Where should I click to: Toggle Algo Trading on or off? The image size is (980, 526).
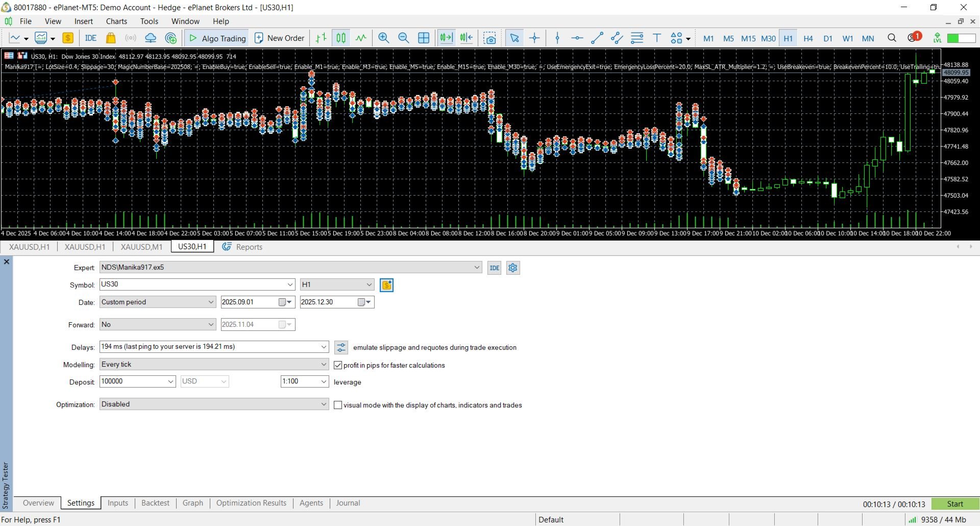217,38
